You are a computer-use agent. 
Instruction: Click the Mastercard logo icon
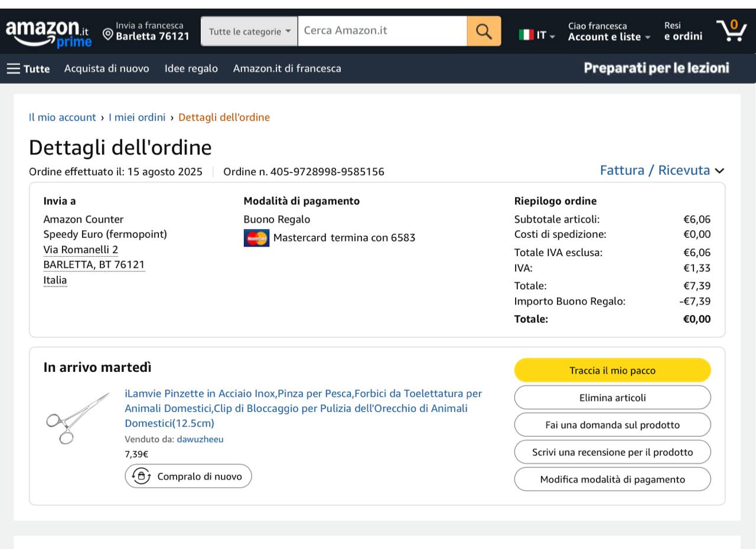(256, 238)
